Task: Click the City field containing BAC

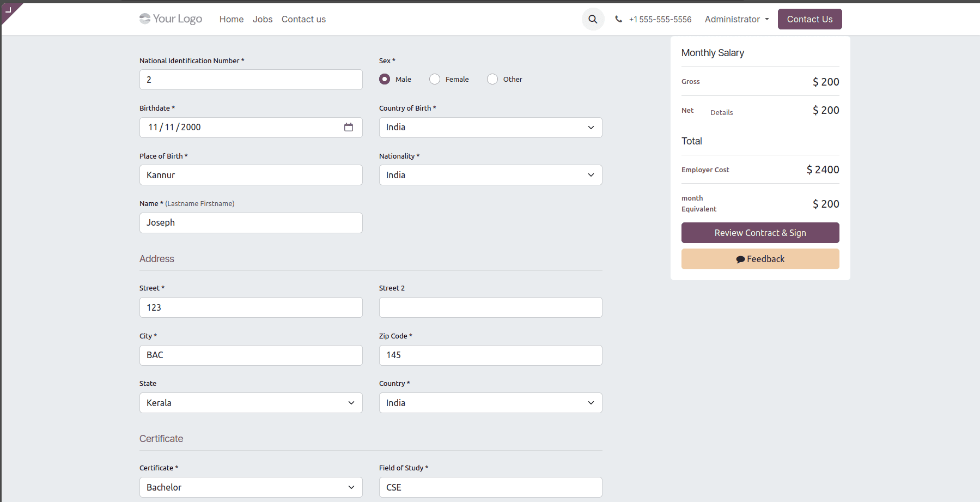Action: 251,355
